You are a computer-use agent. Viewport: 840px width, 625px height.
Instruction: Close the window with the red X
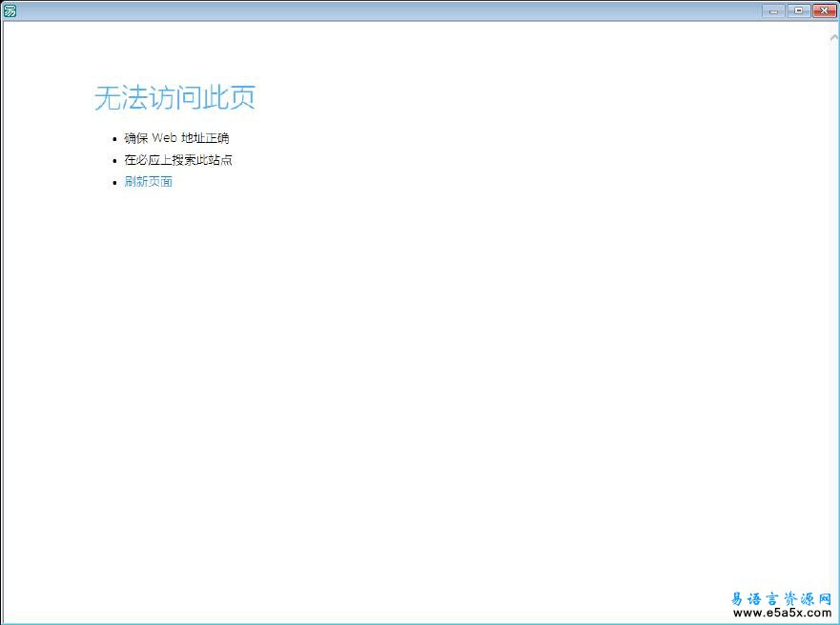[823, 10]
